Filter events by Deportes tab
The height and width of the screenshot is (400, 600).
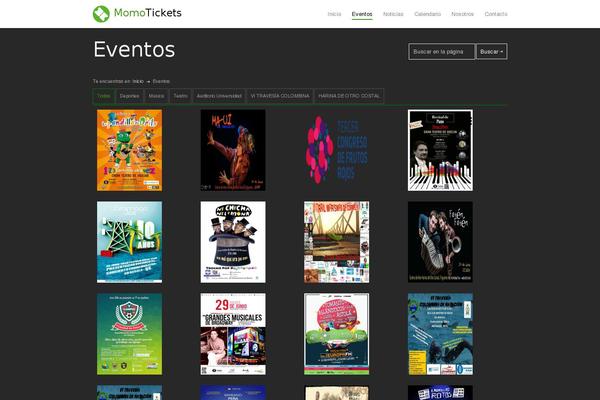point(129,96)
